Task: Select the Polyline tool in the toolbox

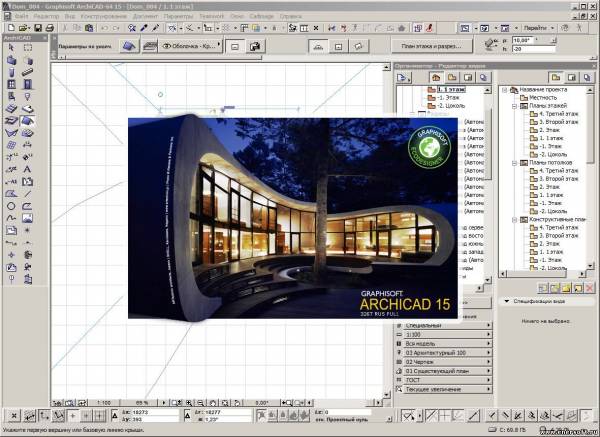Action: (27, 206)
